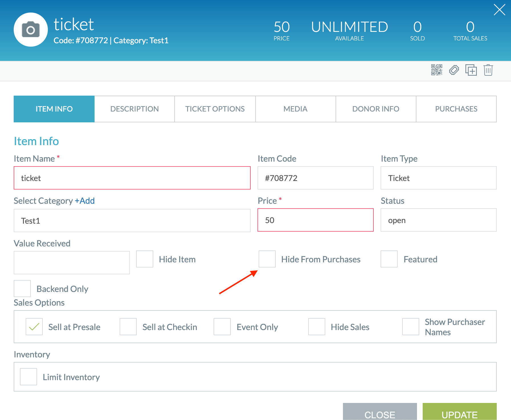Click the +Add link next to Select Category

point(85,201)
